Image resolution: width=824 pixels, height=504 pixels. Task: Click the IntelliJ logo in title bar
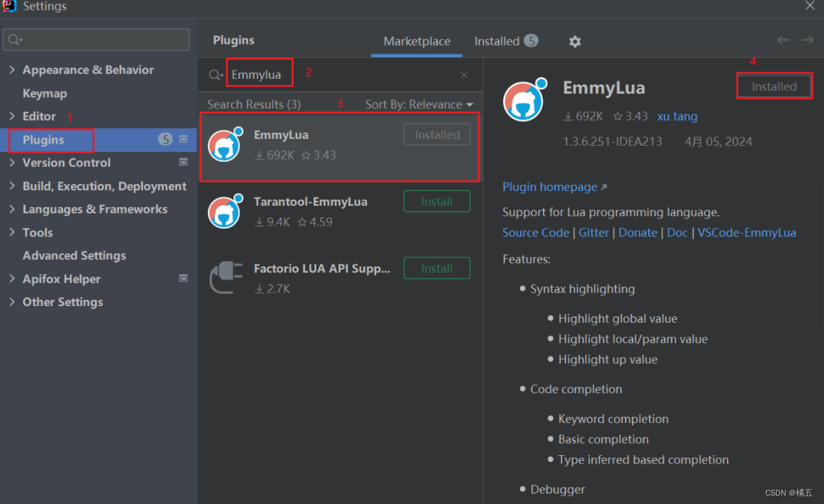(x=10, y=6)
